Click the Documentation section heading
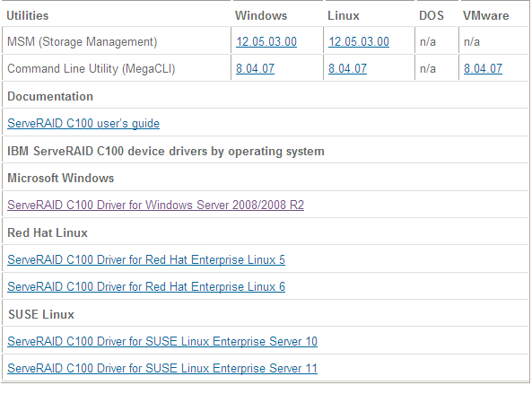Screen dimensions: 532x394 pos(50,96)
